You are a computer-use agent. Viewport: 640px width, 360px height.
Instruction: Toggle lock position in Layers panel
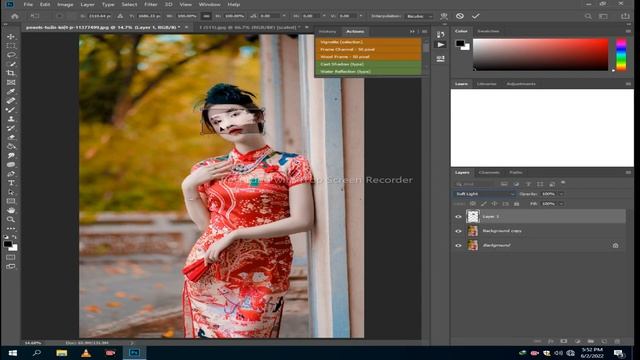(494, 203)
